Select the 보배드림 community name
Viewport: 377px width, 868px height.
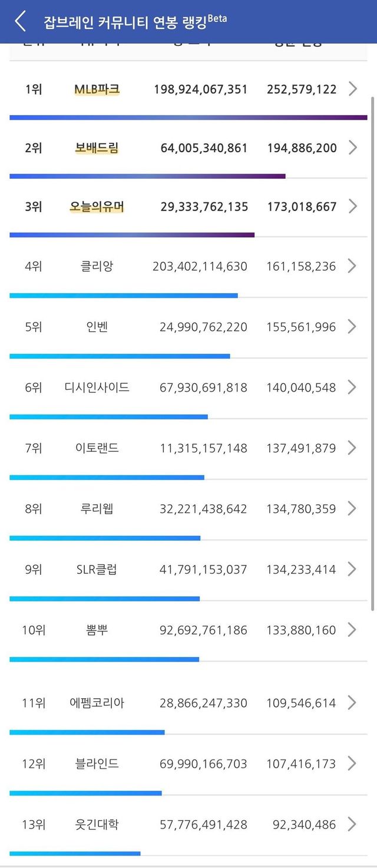click(x=97, y=148)
